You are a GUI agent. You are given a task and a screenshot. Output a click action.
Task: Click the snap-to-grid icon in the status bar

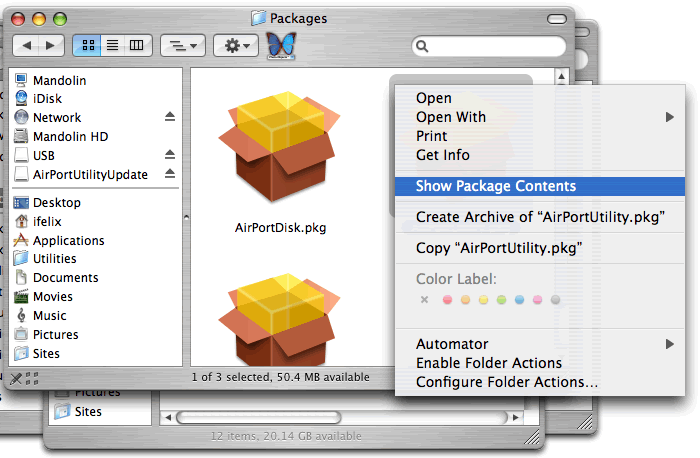[32, 379]
